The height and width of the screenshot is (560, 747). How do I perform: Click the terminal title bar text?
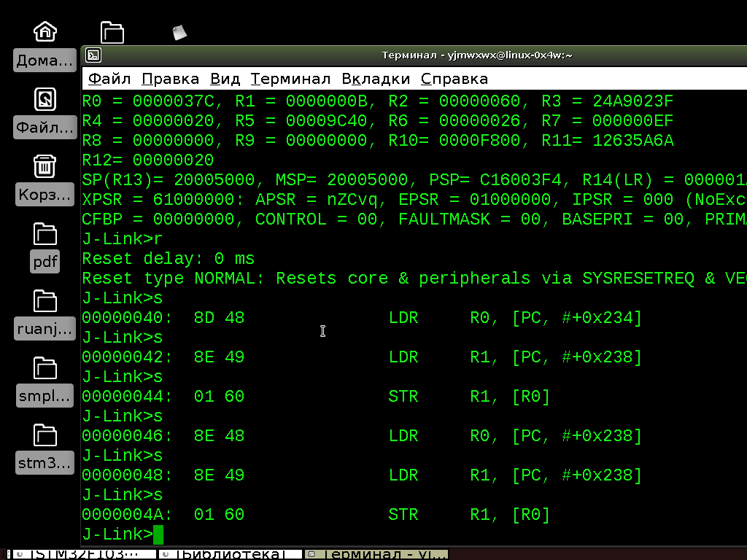tap(477, 55)
